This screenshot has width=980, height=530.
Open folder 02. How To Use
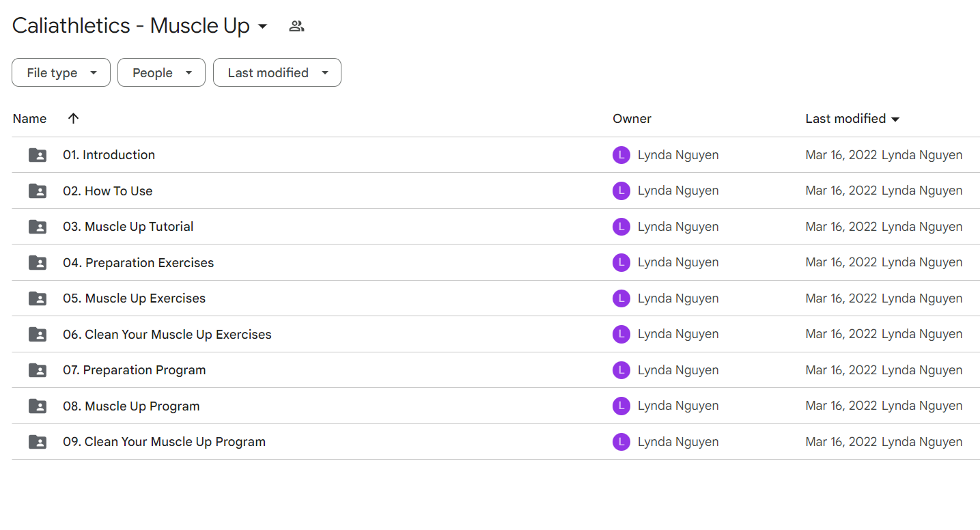[108, 191]
